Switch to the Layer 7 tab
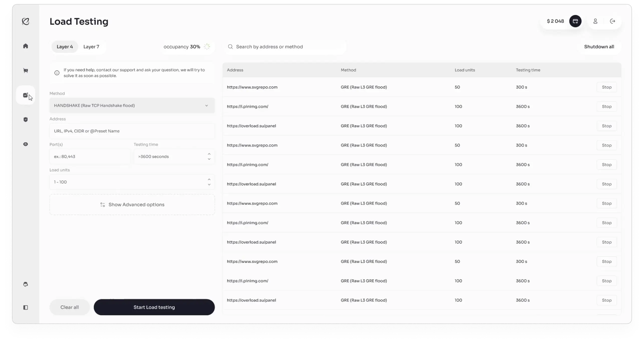The width and height of the screenshot is (644, 344). [91, 47]
